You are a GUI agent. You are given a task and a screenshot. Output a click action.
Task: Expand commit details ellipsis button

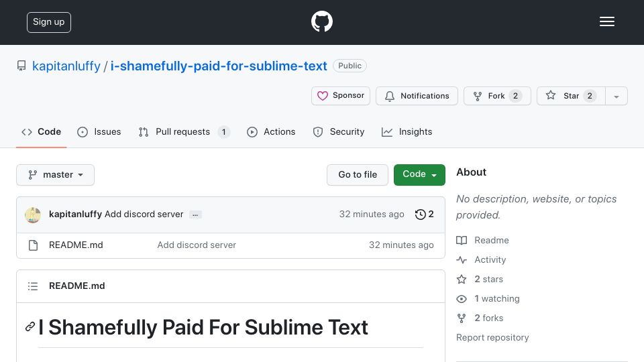(x=195, y=215)
